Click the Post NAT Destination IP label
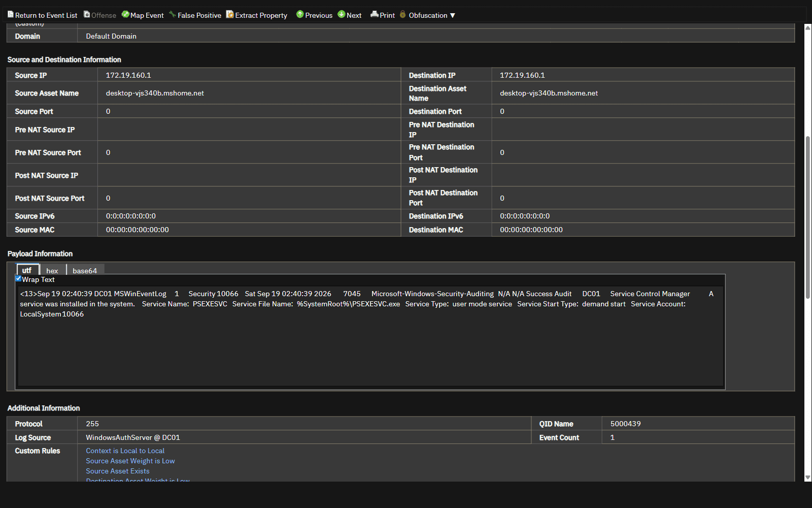This screenshot has width=812, height=508. tap(443, 175)
